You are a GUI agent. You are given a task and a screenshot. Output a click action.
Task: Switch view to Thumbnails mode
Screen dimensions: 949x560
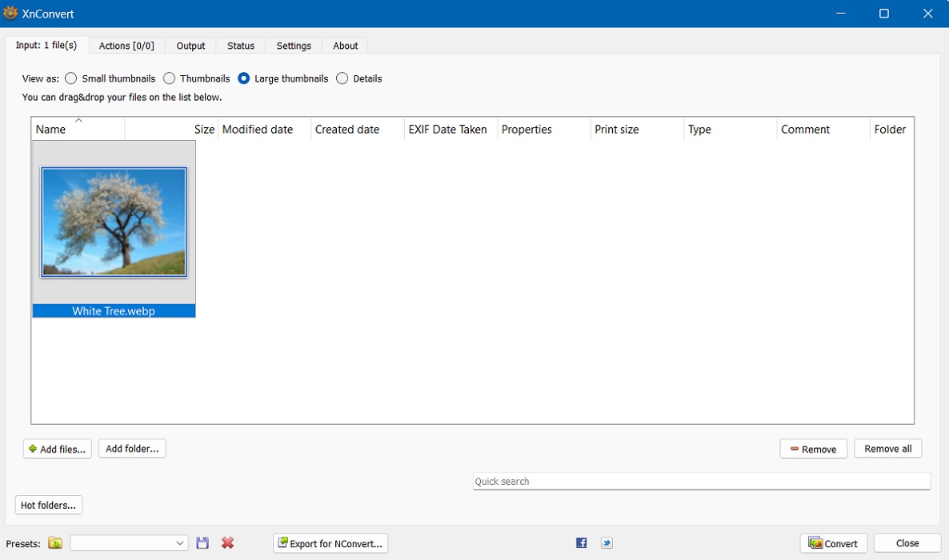pos(169,78)
